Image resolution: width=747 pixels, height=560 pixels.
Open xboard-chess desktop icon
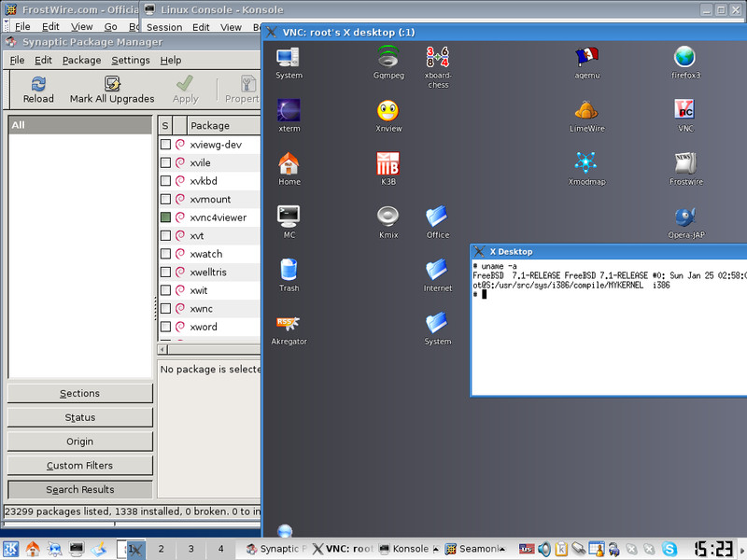[437, 57]
